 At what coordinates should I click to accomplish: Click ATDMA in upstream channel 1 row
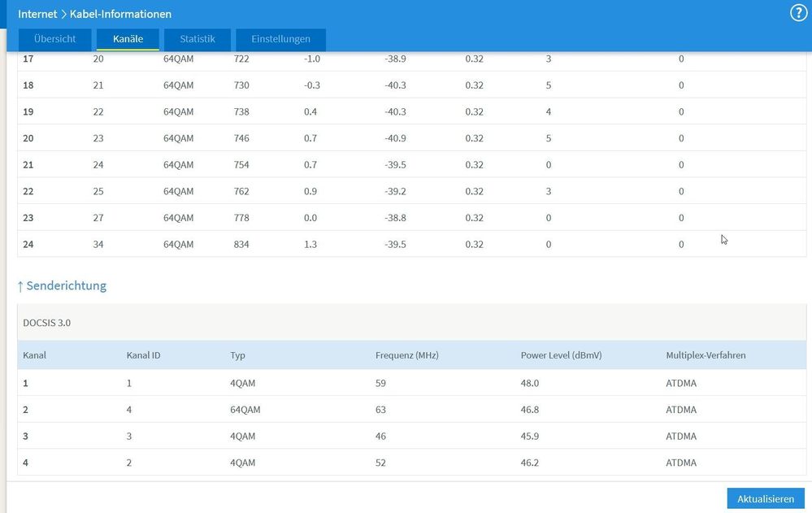(x=681, y=383)
